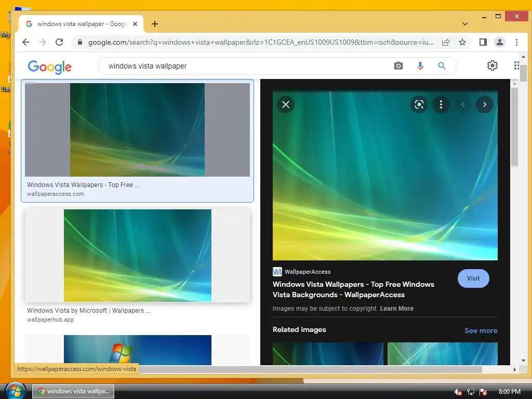Go to Google home logo
Screen dimensions: 532x399
tap(49, 67)
